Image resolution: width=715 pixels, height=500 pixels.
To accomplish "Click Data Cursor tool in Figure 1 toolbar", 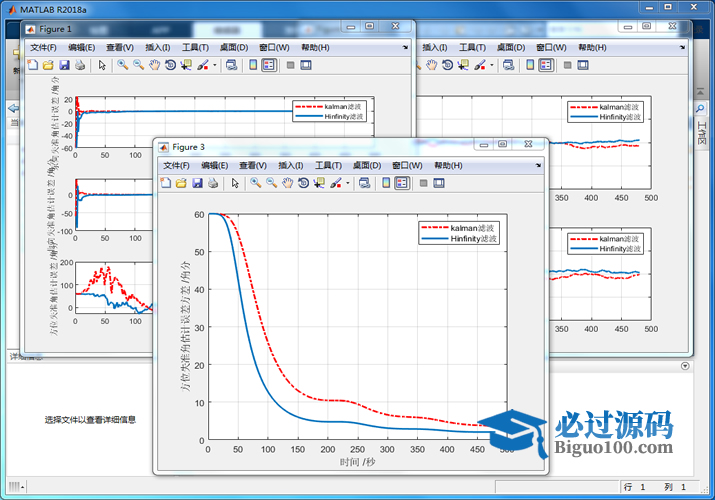I will [x=186, y=65].
